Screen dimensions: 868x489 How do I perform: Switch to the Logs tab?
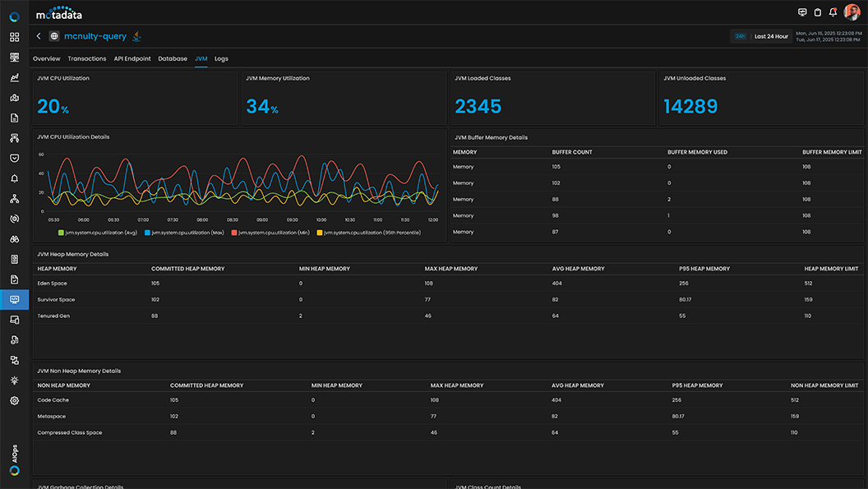tap(221, 58)
